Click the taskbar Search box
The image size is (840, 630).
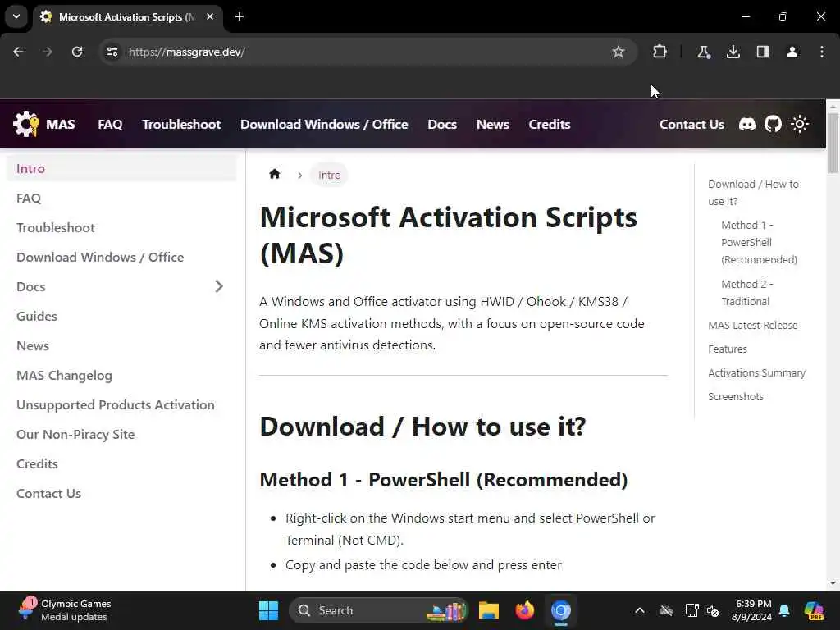(x=378, y=610)
